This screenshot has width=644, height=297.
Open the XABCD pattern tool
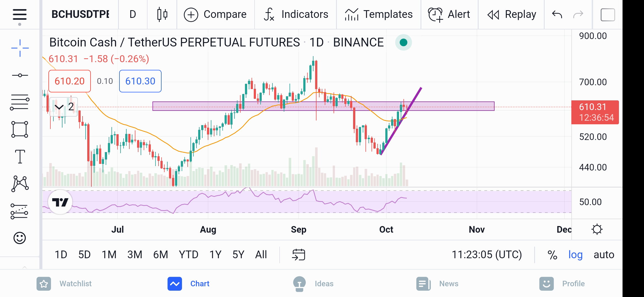pyautogui.click(x=20, y=183)
